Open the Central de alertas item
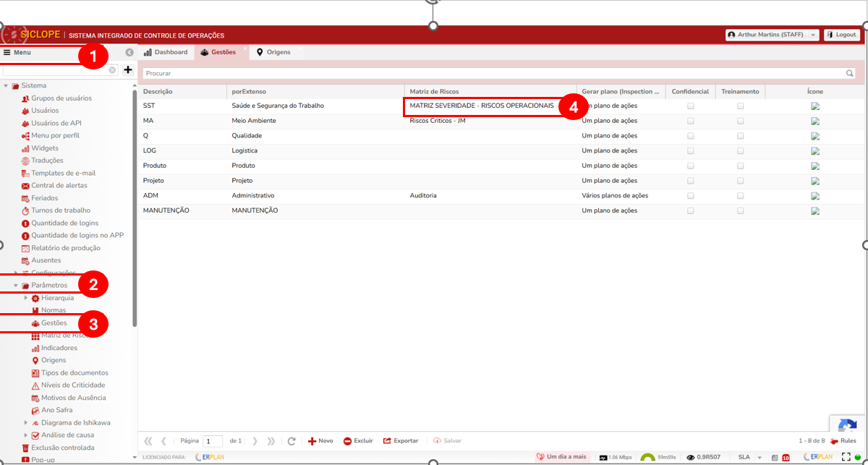Viewport: 868px width, 465px height. (x=59, y=186)
